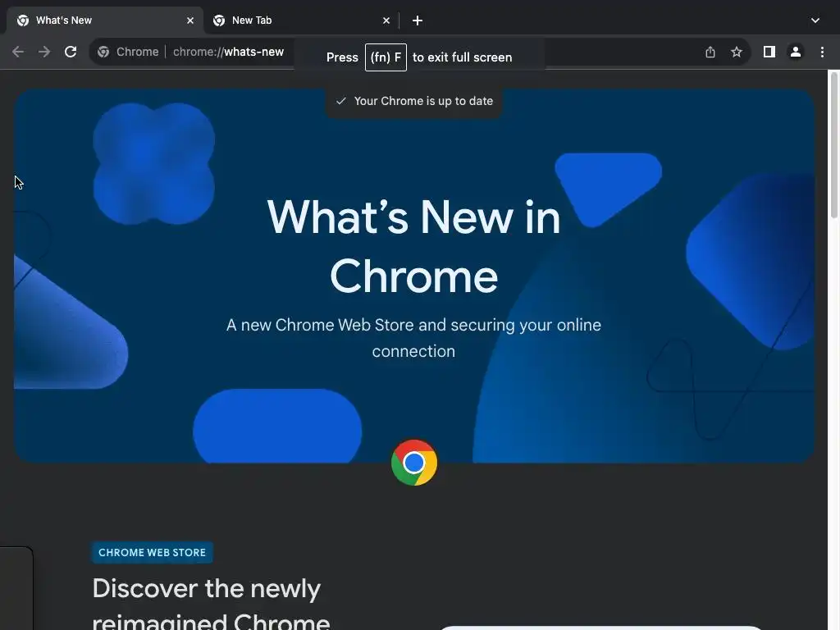Click the New Tab tab favicon
The width and height of the screenshot is (840, 630).
pos(219,21)
